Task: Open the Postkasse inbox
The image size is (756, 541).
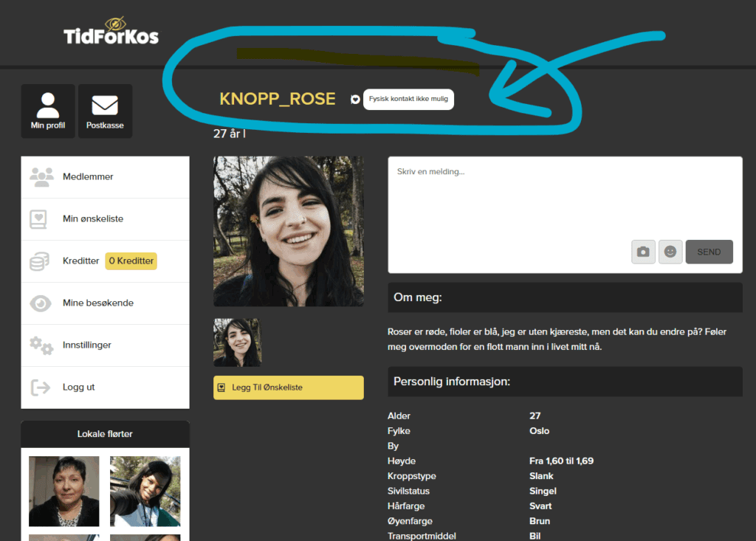Action: coord(105,111)
